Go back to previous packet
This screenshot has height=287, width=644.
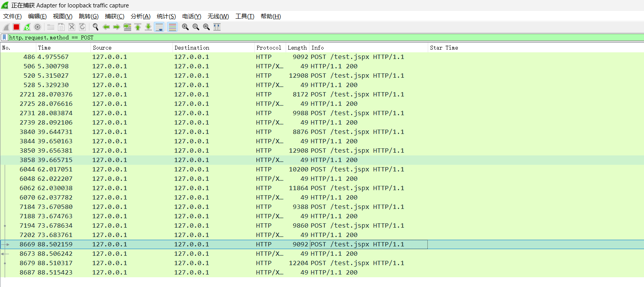click(106, 27)
